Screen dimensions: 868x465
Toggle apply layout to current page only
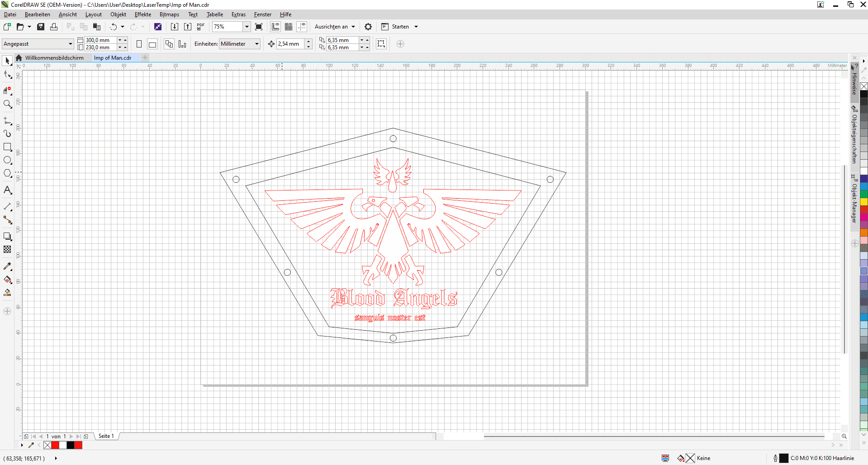[x=182, y=44]
